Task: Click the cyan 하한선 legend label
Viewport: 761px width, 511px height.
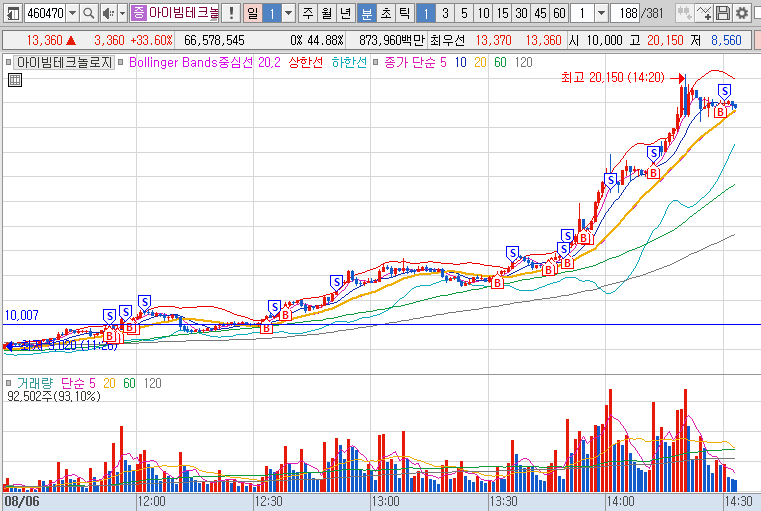Action: pyautogui.click(x=349, y=62)
